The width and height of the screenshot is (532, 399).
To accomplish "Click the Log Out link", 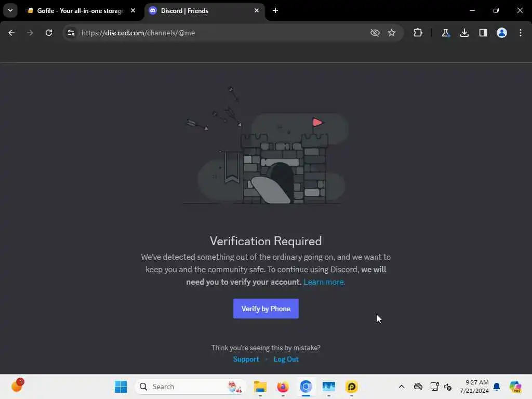I will click(x=286, y=359).
